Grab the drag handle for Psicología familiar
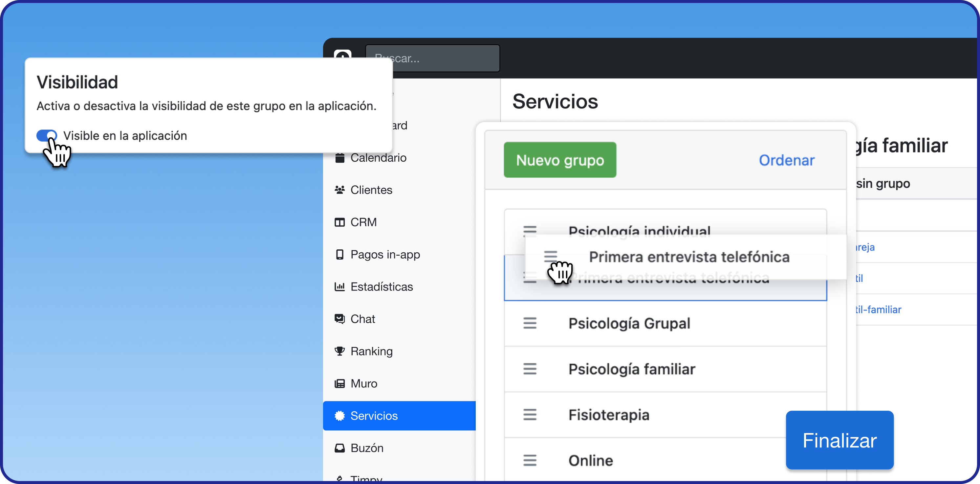This screenshot has height=484, width=980. click(x=530, y=369)
